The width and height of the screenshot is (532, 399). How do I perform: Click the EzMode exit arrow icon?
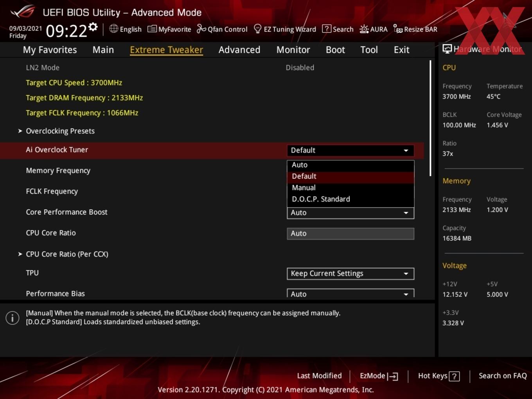[393, 376]
